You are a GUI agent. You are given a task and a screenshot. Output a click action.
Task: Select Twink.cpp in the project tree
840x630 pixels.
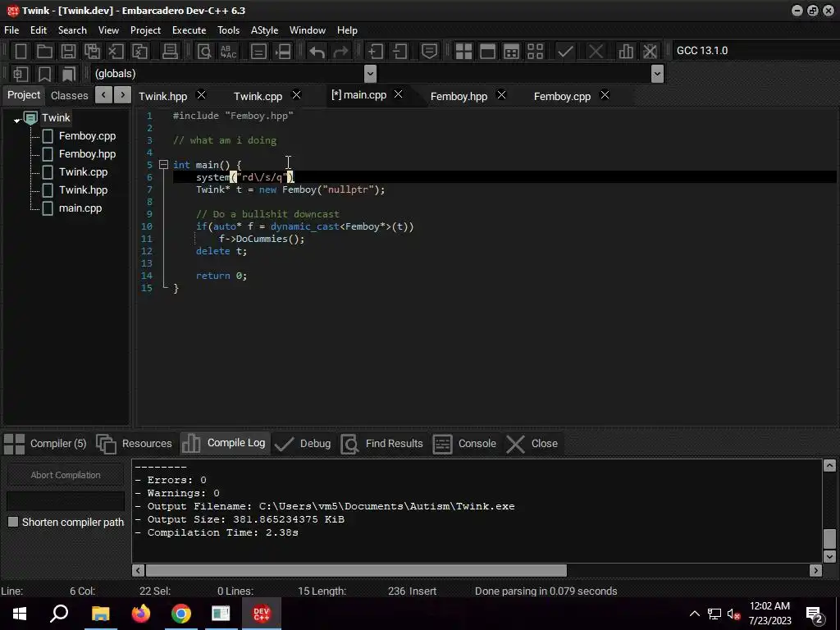pyautogui.click(x=83, y=172)
